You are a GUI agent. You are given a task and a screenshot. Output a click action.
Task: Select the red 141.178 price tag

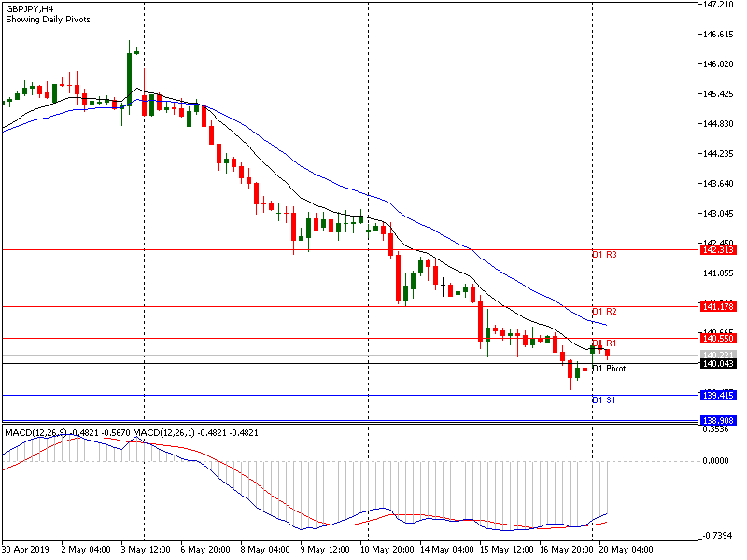point(717,306)
